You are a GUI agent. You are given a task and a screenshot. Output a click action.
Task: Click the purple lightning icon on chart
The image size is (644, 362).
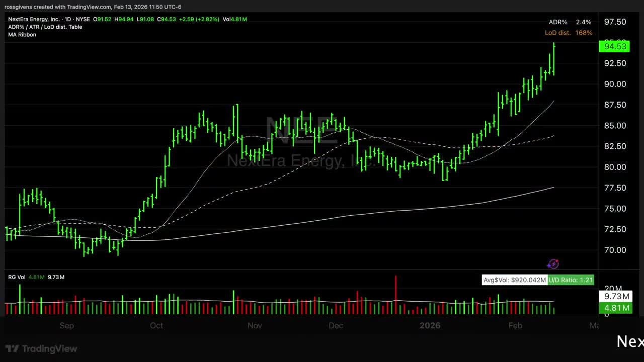pos(553,264)
